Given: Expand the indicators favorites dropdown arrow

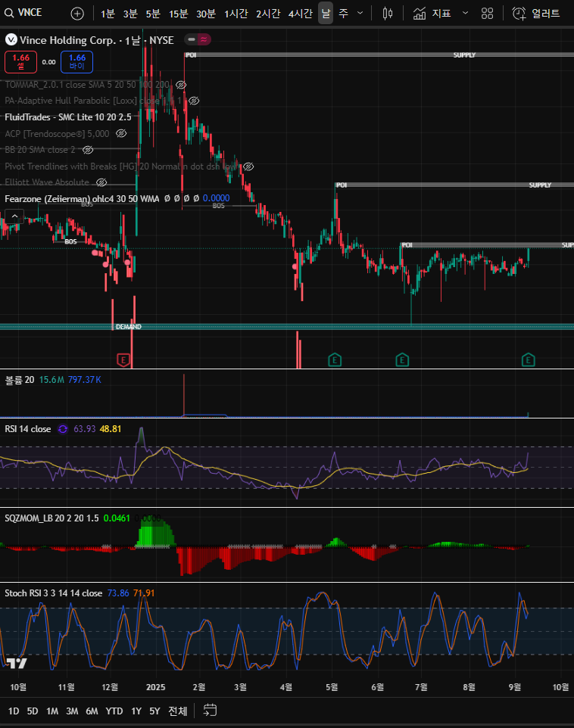Looking at the screenshot, I should 465,14.
